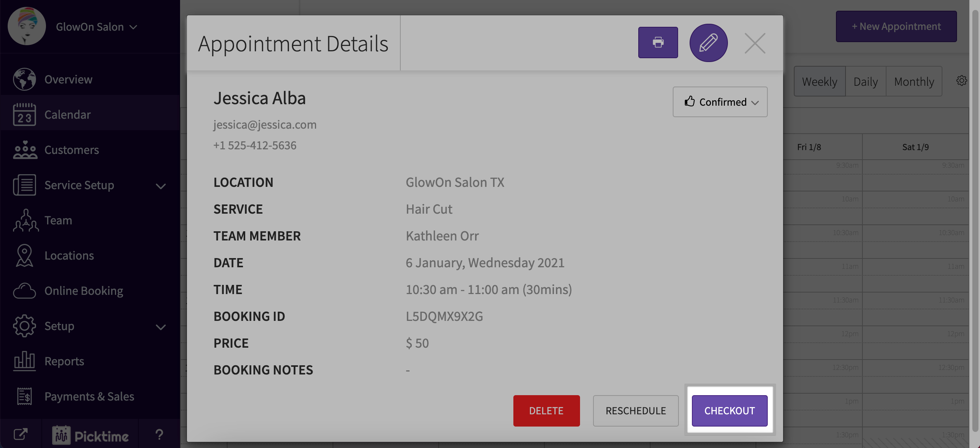Viewport: 980px width, 448px height.
Task: Switch to Weekly calendar view
Action: point(819,82)
